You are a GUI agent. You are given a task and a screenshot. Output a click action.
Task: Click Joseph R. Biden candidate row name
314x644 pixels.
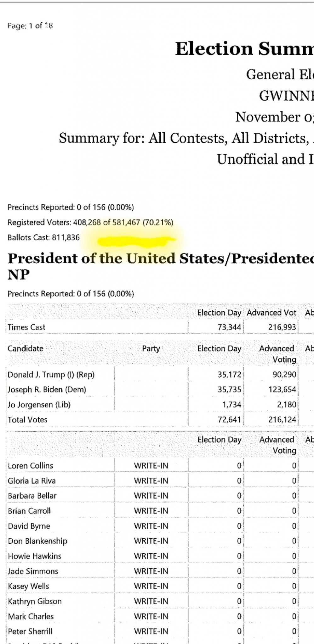coord(47,390)
